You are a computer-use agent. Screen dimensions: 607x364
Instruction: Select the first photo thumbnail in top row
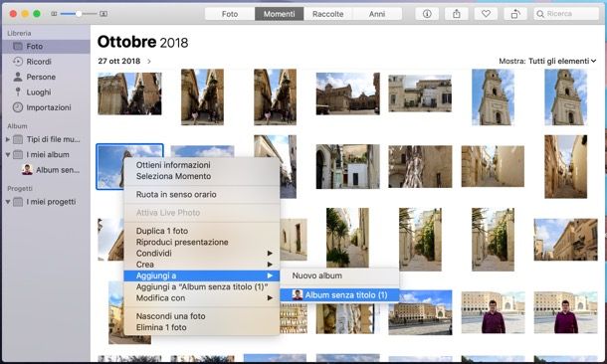[x=129, y=93]
